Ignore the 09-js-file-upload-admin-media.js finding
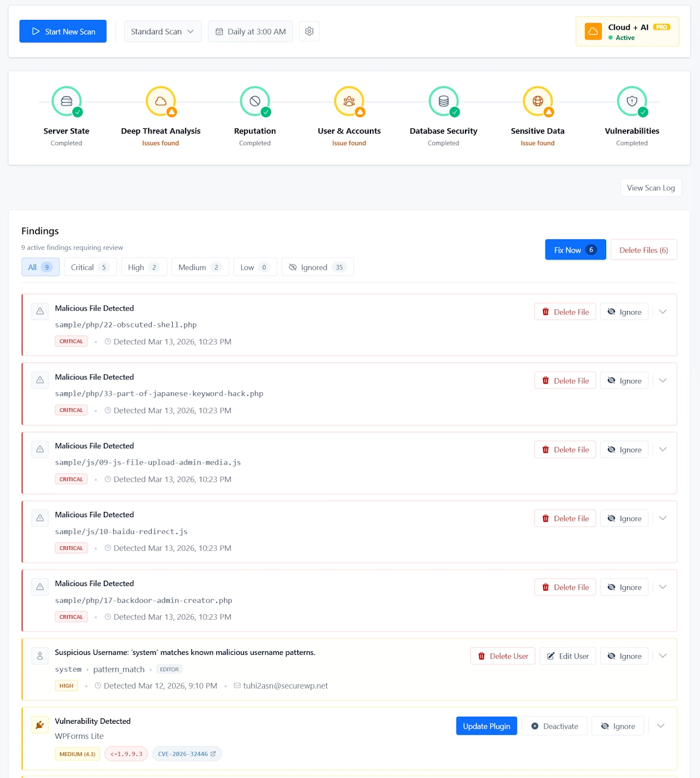This screenshot has height=778, width=700. [x=624, y=449]
